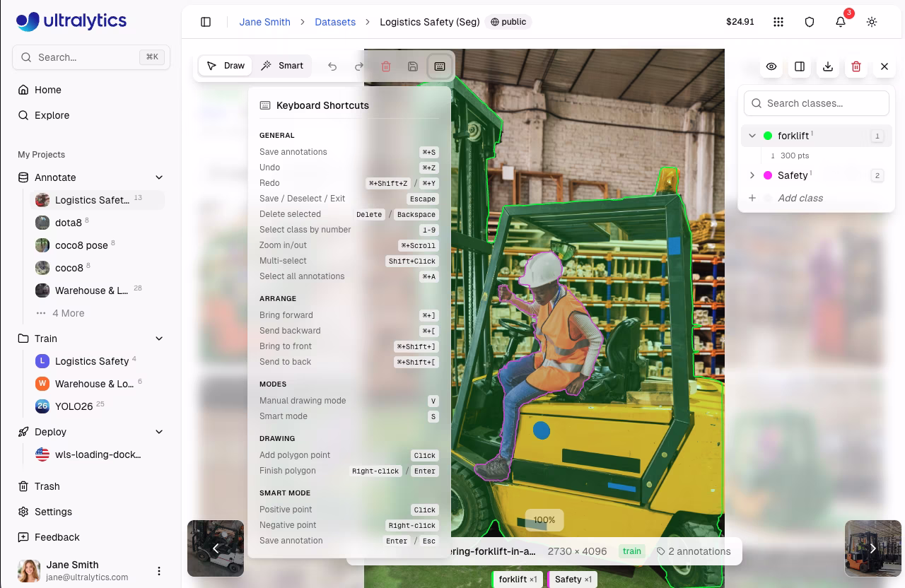Download the image
The height and width of the screenshot is (588, 905).
828,66
